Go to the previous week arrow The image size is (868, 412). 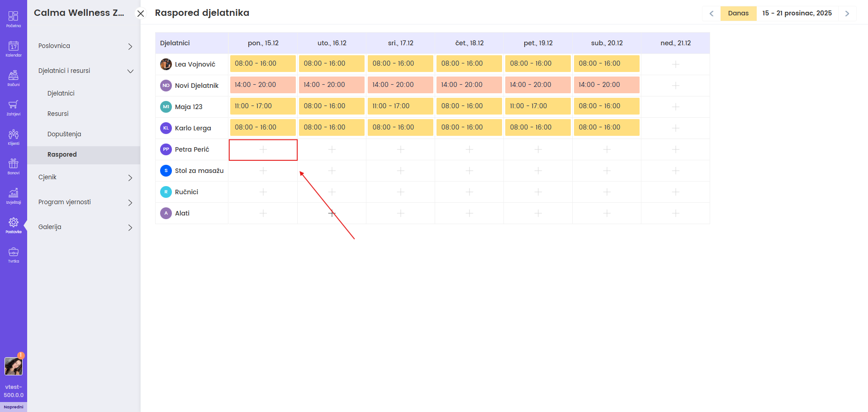(x=711, y=14)
